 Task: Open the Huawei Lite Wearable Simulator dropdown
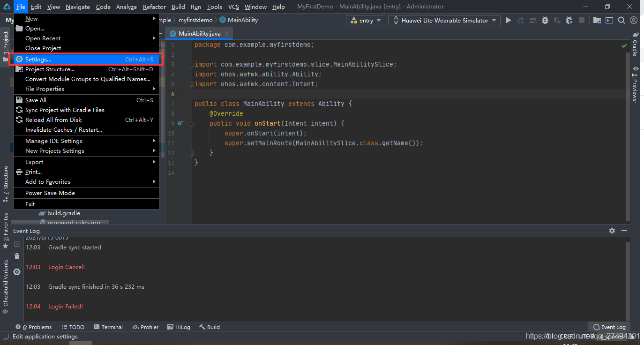pos(444,20)
